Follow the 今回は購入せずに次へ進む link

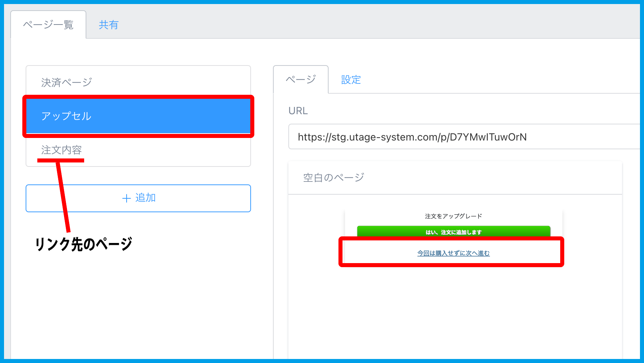(x=453, y=253)
